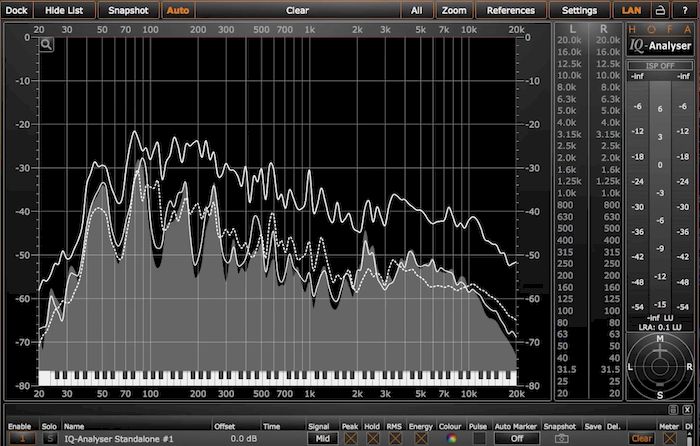The image size is (700, 446).
Task: Toggle the RMS checkbox
Action: pyautogui.click(x=395, y=439)
